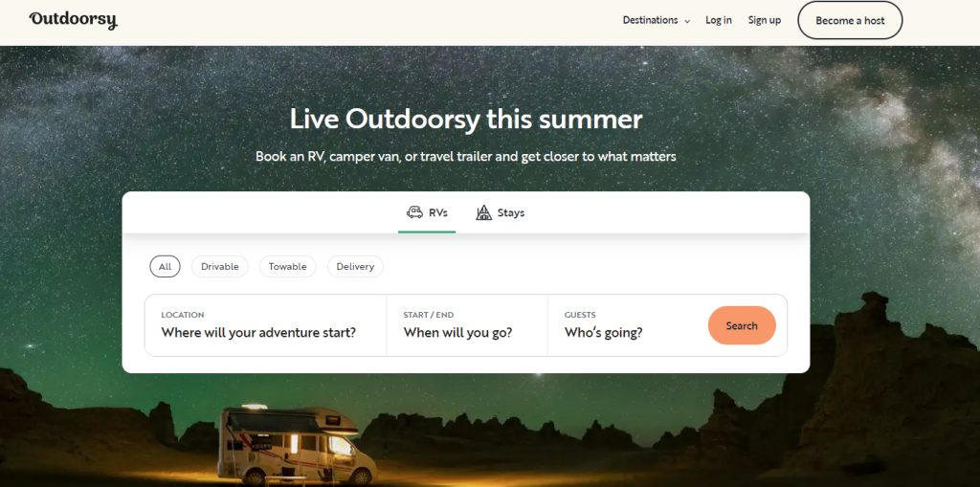This screenshot has height=487, width=980.
Task: Switch to the RVs tab
Action: (427, 212)
